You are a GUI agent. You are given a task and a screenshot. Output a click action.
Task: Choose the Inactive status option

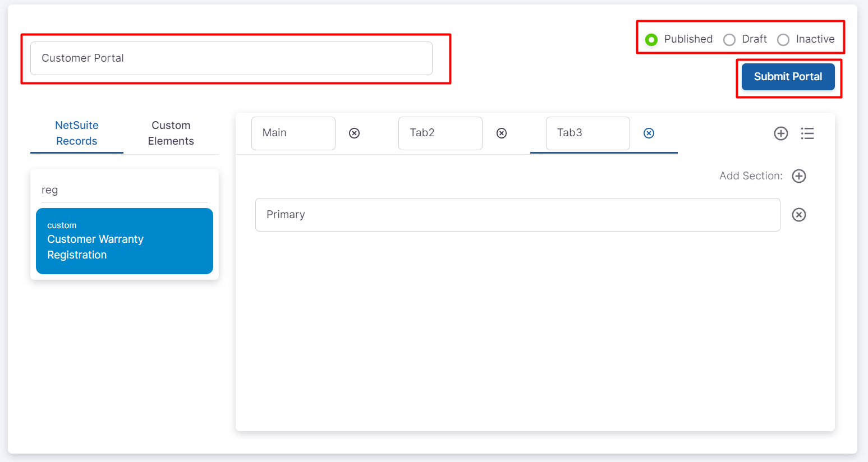783,39
